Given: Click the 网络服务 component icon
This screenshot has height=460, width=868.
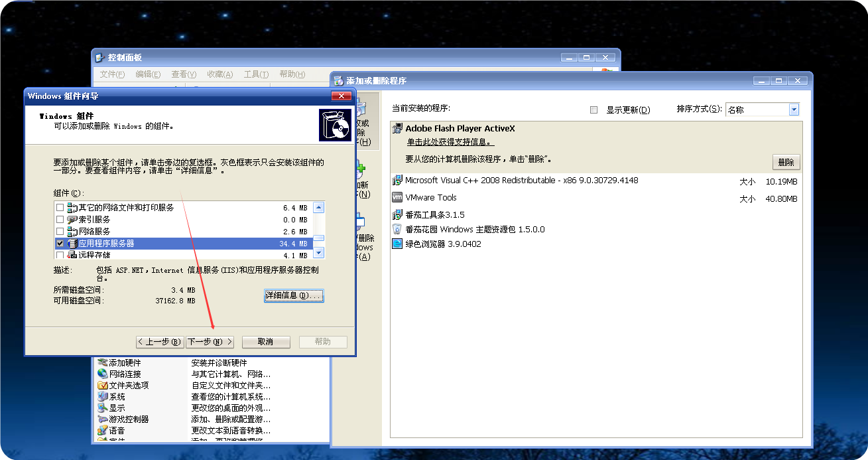Looking at the screenshot, I should 72,232.
